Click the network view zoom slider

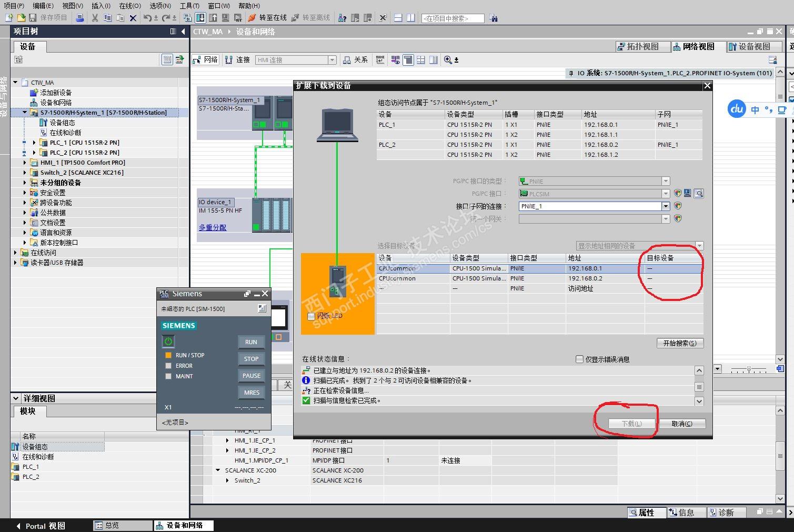(749, 369)
